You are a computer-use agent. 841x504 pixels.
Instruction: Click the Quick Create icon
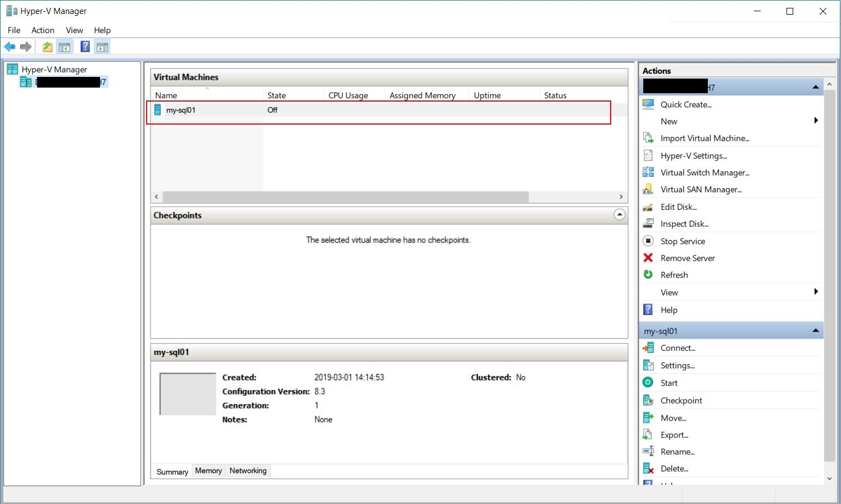point(648,104)
